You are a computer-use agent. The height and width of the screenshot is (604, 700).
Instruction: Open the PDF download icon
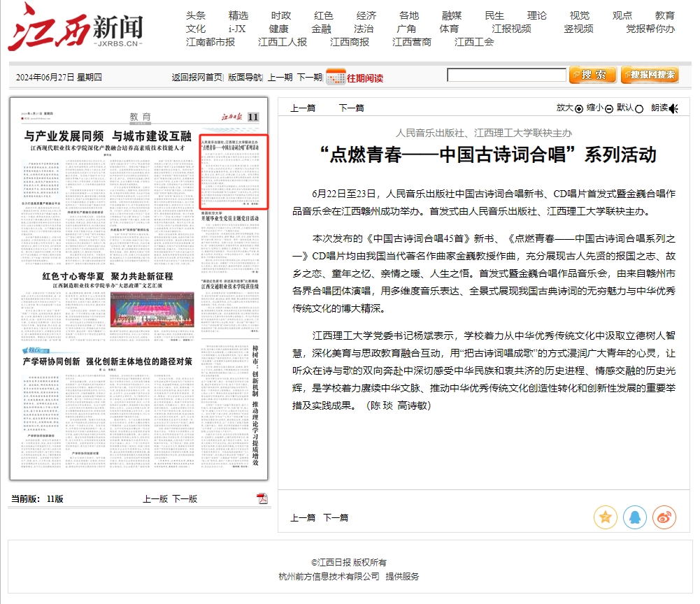coord(262,498)
